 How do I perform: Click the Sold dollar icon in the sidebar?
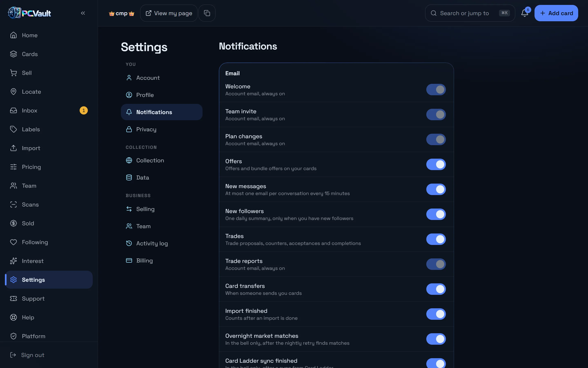coord(13,223)
